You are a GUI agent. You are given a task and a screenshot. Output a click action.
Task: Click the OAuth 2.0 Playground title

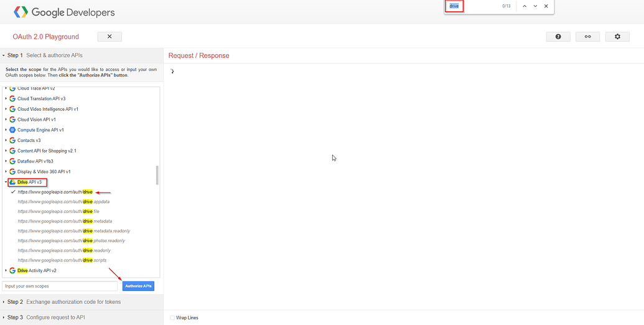[45, 37]
